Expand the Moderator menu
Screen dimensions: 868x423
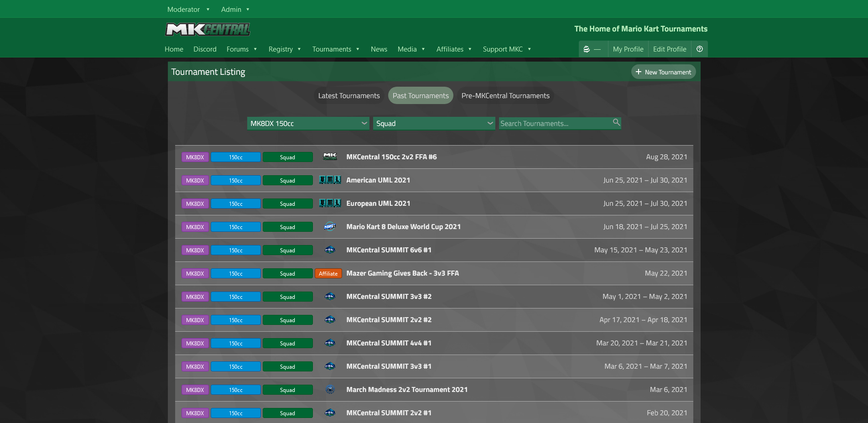pyautogui.click(x=188, y=9)
